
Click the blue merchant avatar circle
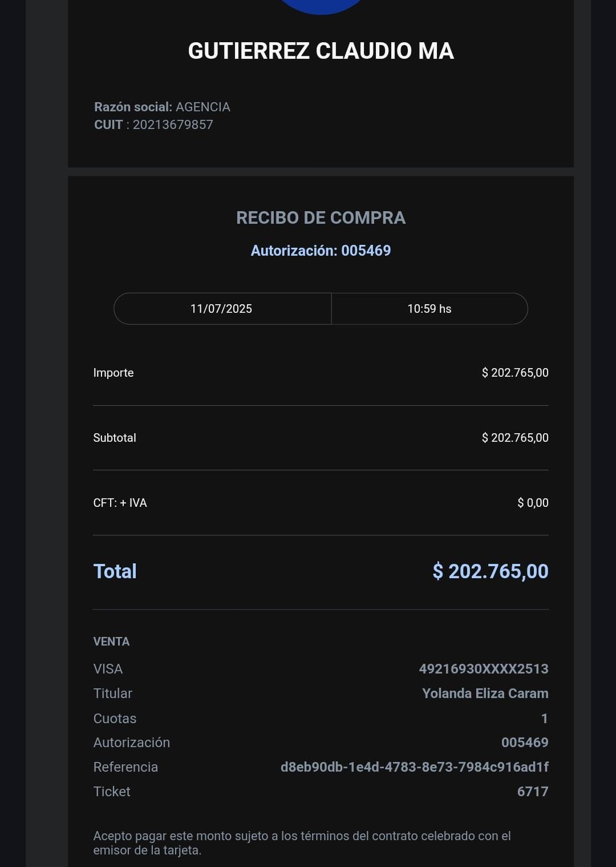[x=321, y=5]
